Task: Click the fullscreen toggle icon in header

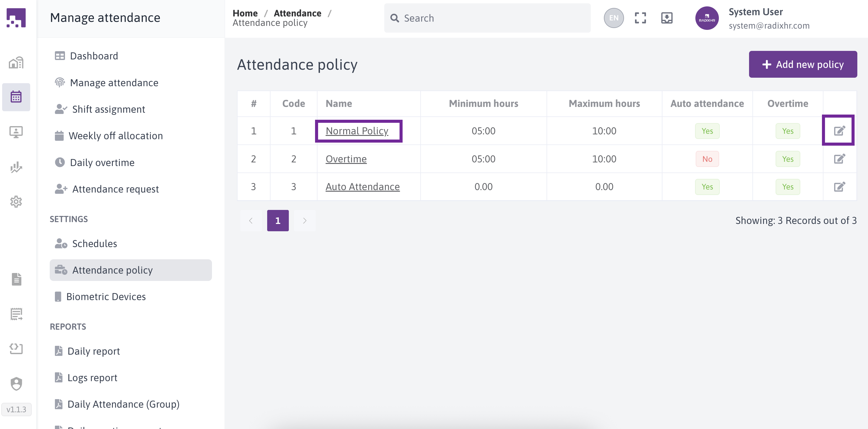Action: click(x=640, y=18)
